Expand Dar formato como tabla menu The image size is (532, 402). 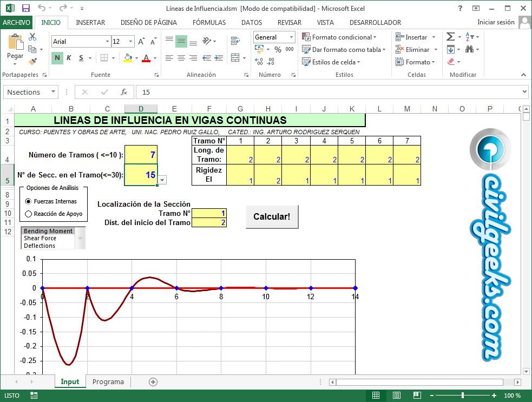point(343,50)
